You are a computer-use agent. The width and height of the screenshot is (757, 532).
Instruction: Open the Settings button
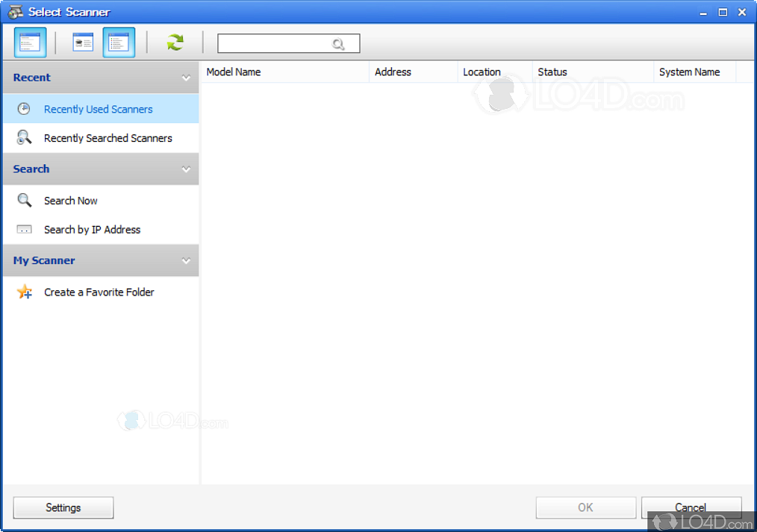click(63, 507)
